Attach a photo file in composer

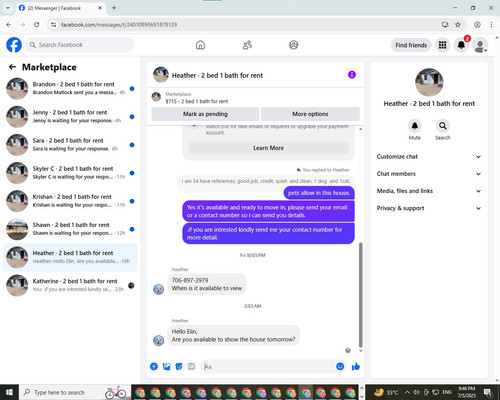[166, 367]
